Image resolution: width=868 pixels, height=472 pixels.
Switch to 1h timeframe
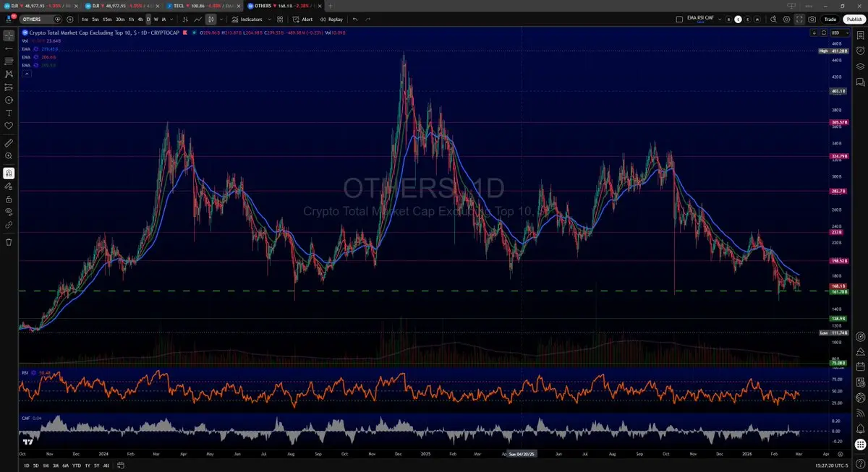[x=131, y=20]
